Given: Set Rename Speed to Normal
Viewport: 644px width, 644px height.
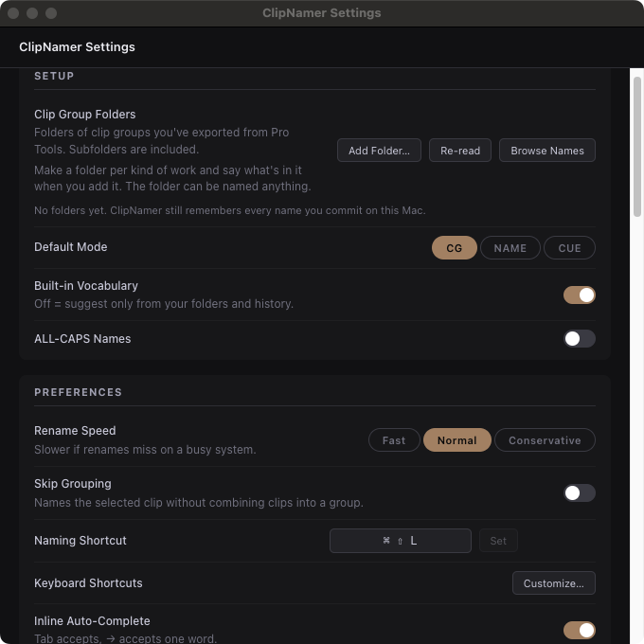Looking at the screenshot, I should point(456,439).
